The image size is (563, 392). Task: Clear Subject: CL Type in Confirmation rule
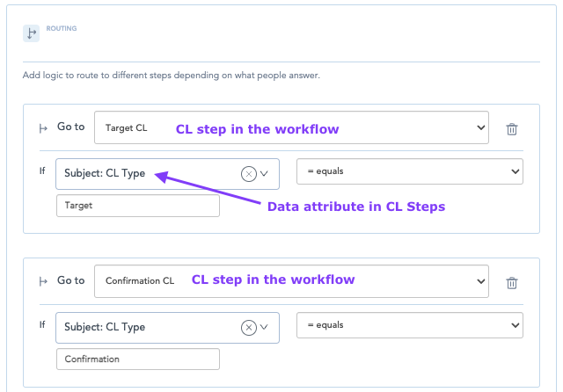[x=249, y=327]
